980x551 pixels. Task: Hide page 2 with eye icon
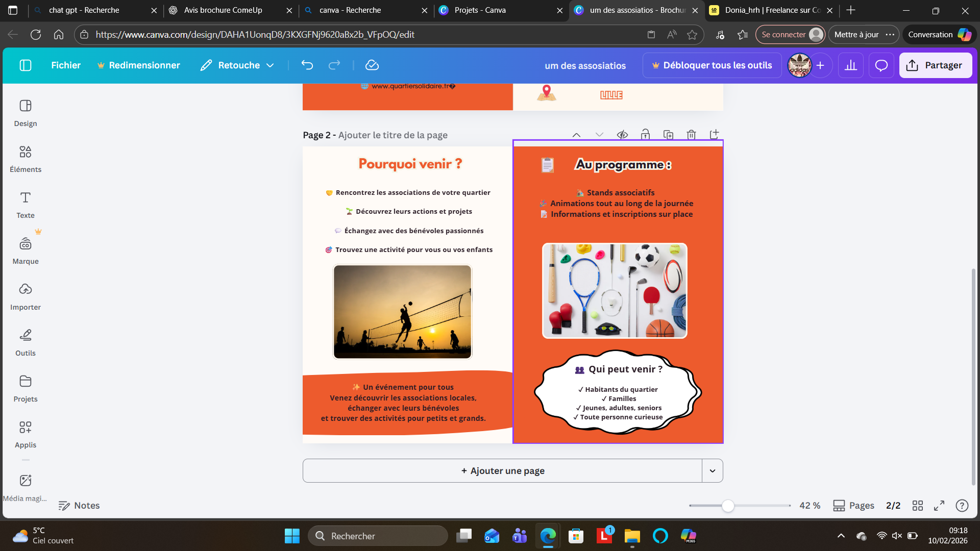click(x=622, y=135)
